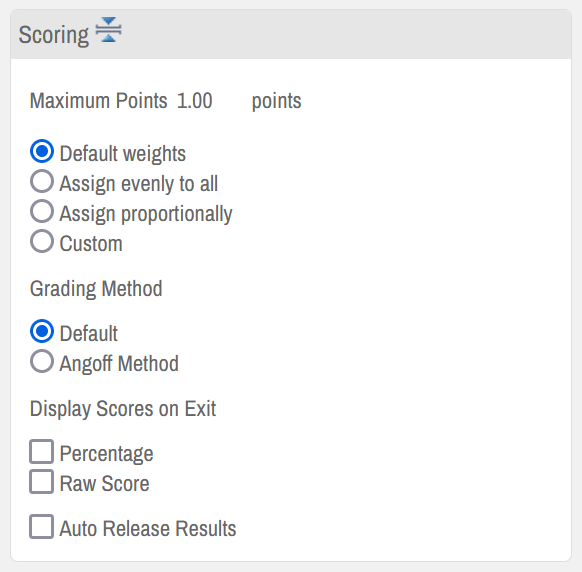The height and width of the screenshot is (572, 582).
Task: Click the points unit label
Action: [x=277, y=102]
